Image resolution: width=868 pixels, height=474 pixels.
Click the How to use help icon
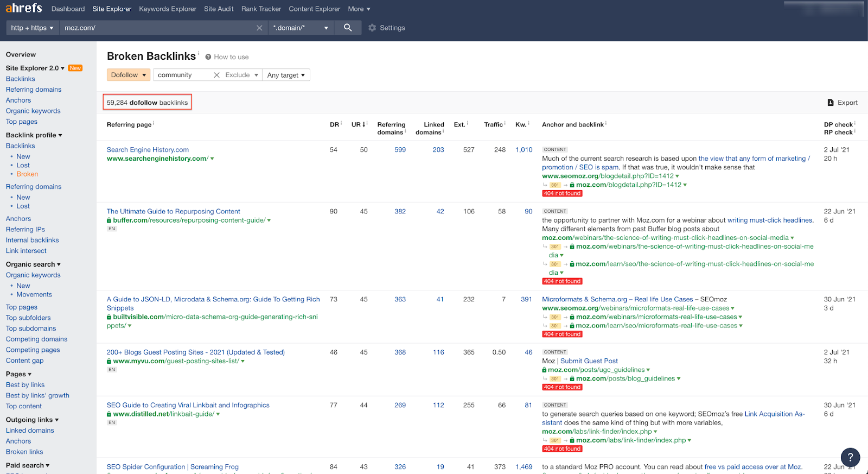(x=208, y=57)
